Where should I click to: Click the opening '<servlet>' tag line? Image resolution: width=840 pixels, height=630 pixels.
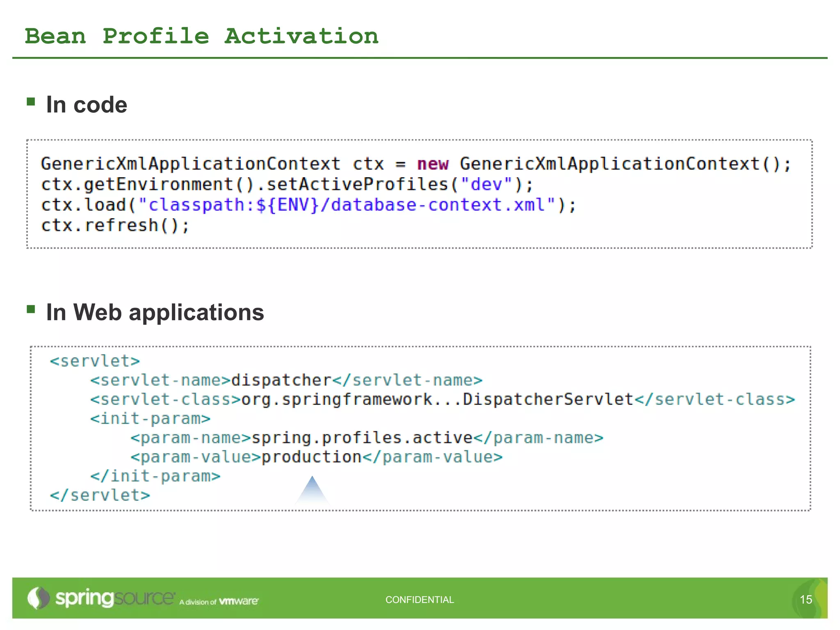95,361
